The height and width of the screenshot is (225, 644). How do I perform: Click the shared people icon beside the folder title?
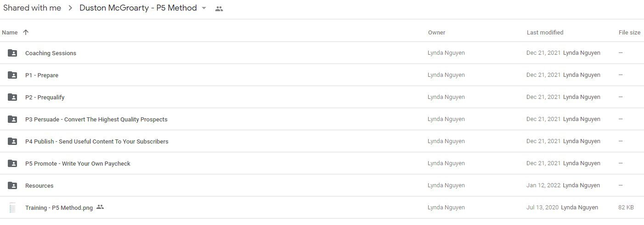click(x=219, y=9)
